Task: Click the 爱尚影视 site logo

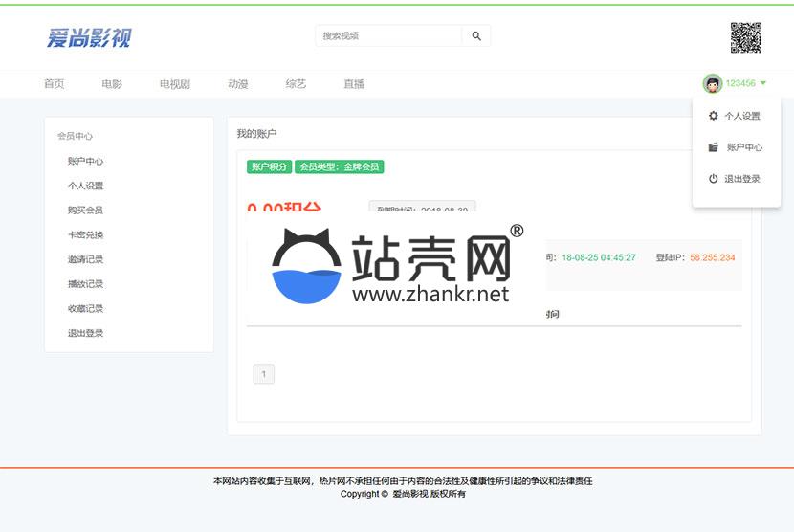Action: [x=89, y=37]
